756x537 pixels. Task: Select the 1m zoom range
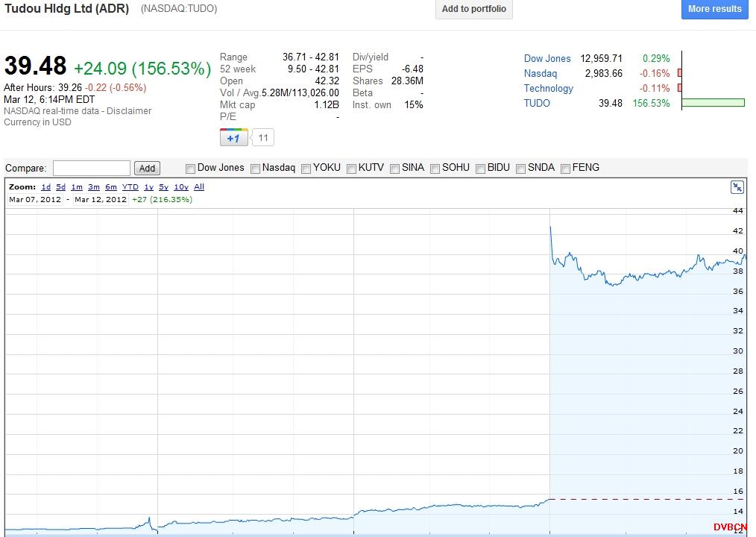[77, 187]
